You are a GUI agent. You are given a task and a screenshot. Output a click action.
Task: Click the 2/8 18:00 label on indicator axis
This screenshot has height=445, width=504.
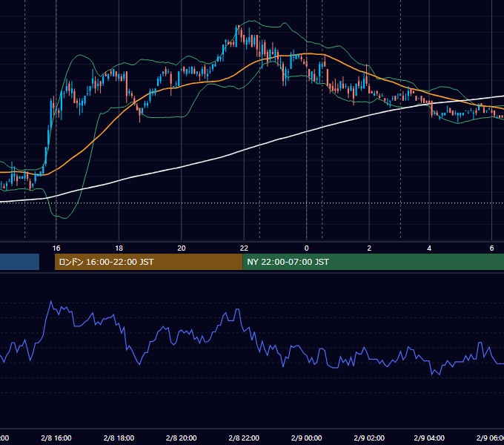tap(119, 438)
